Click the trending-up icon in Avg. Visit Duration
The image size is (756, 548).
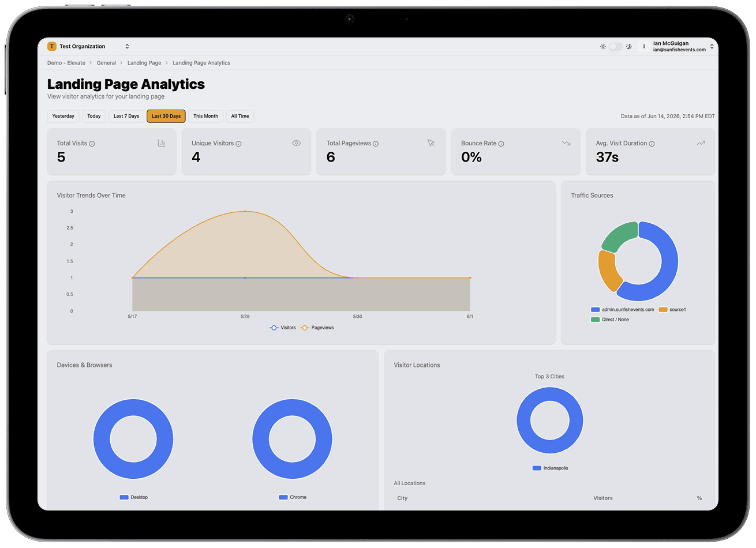701,143
